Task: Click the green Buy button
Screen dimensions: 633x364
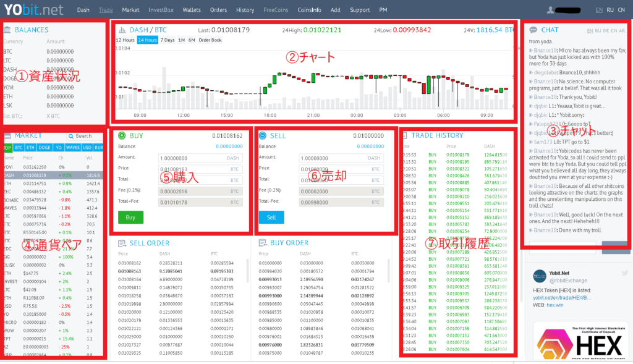Action: tap(130, 218)
